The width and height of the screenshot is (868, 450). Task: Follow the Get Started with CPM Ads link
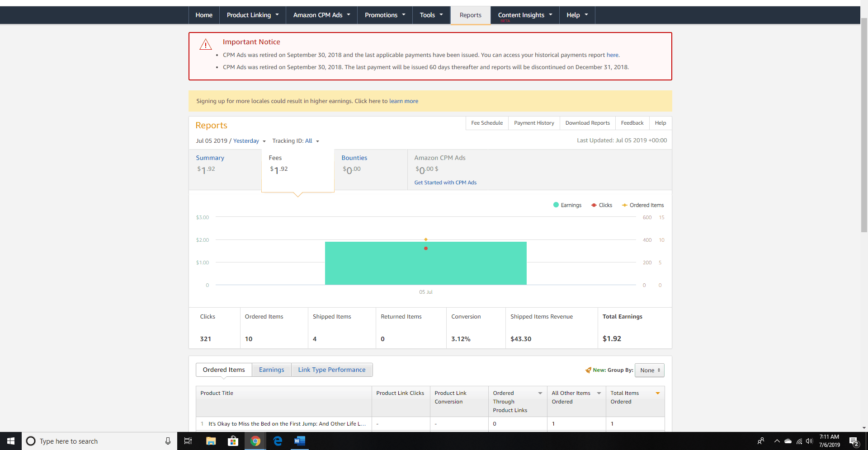(x=445, y=183)
